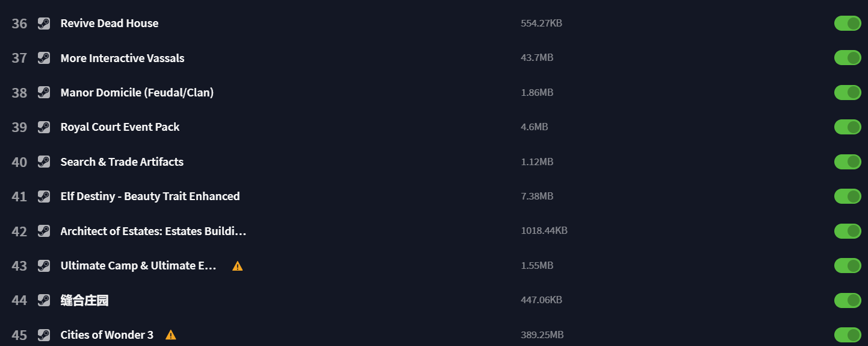The height and width of the screenshot is (346, 868).
Task: Click Steam icon next to Elf Destiny mod
Action: coord(43,197)
